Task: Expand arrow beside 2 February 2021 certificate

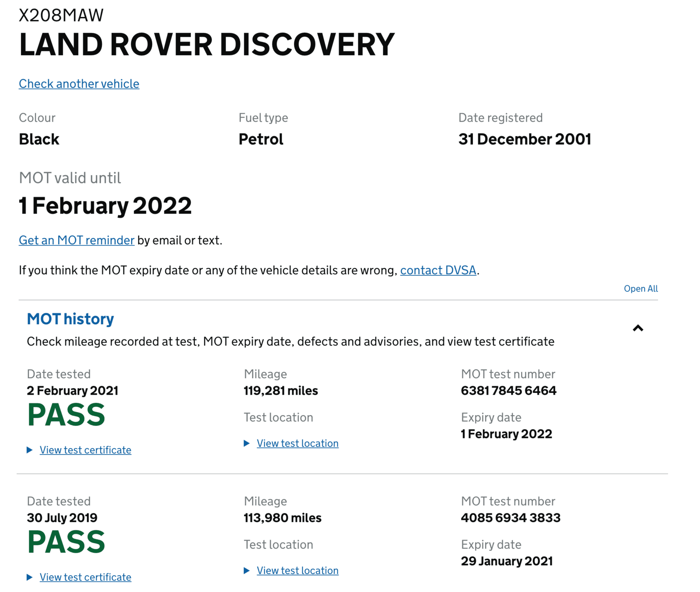Action: [x=30, y=450]
